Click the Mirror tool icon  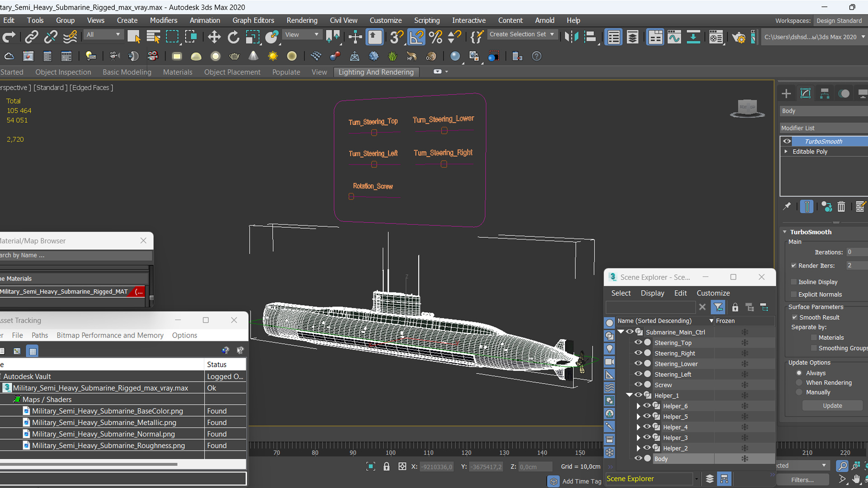[571, 37]
